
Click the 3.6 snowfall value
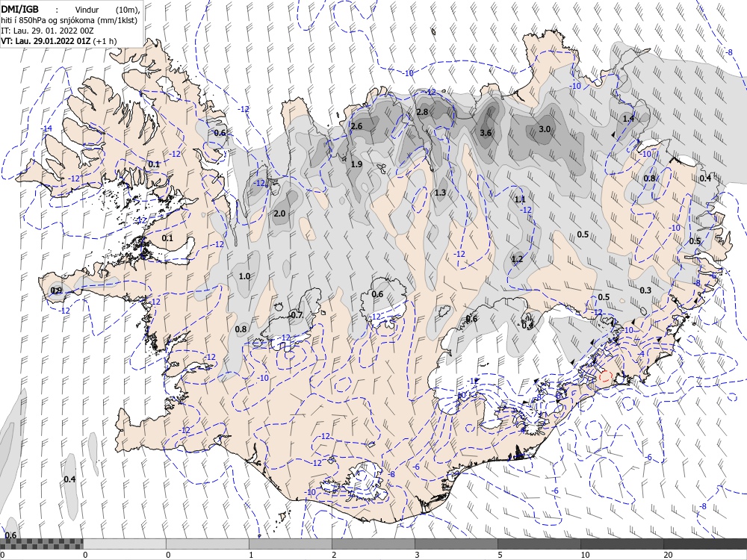pos(486,133)
